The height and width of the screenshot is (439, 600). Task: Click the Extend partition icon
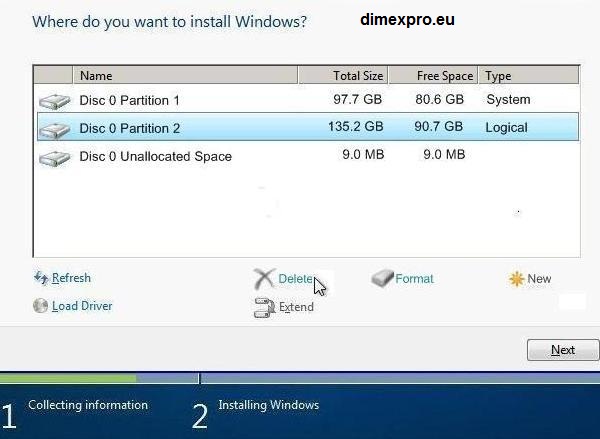click(x=264, y=308)
